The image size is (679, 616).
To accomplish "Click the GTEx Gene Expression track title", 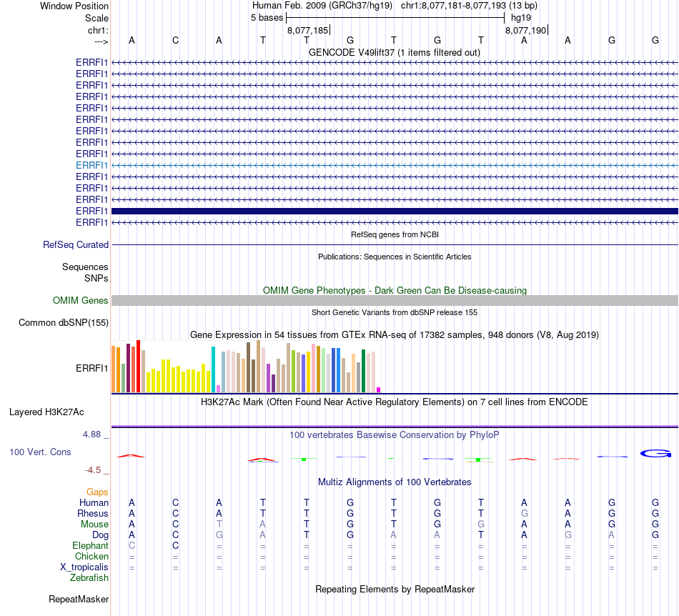I will pyautogui.click(x=395, y=334).
